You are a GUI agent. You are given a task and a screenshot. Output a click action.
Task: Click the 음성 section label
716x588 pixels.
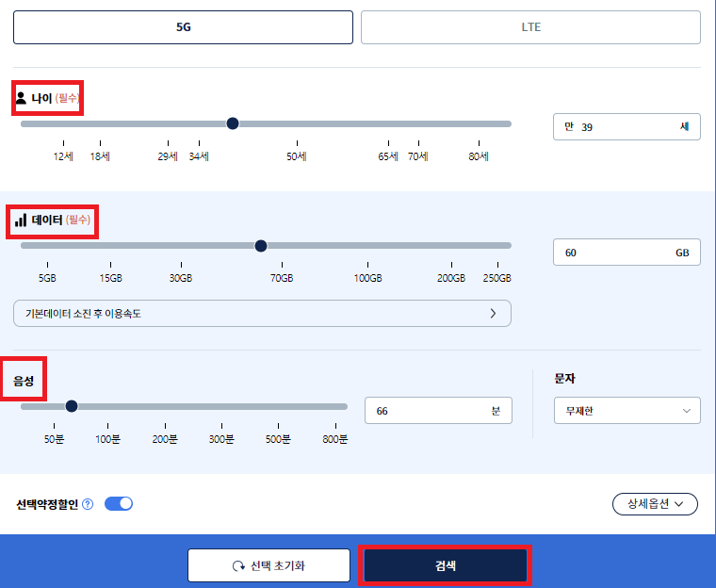(x=24, y=381)
